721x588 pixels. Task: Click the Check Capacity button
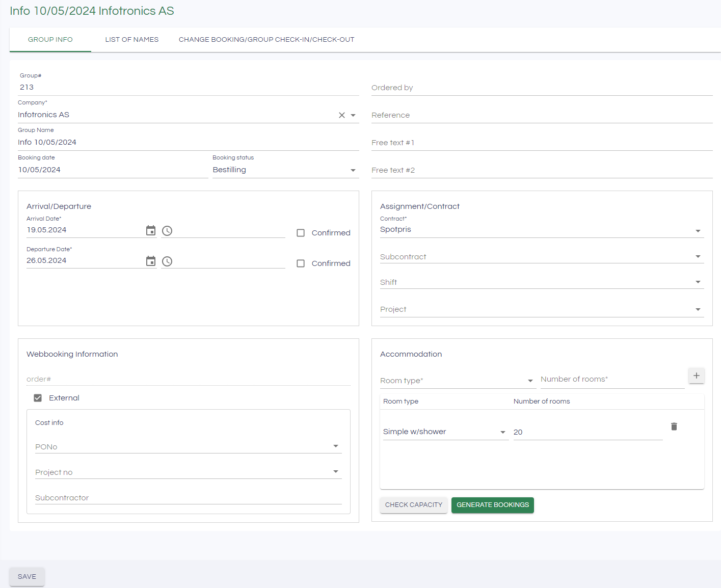[413, 505]
